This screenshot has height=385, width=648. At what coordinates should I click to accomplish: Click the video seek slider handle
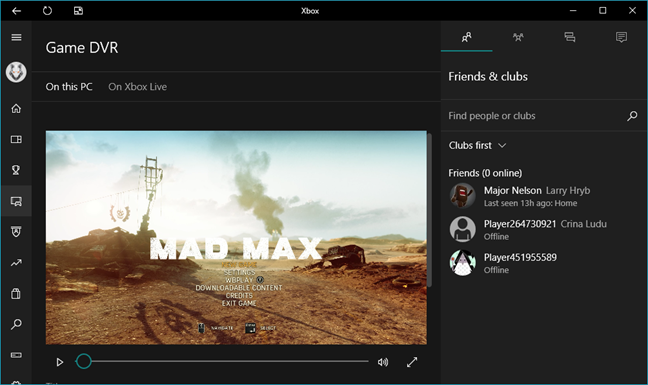(84, 361)
